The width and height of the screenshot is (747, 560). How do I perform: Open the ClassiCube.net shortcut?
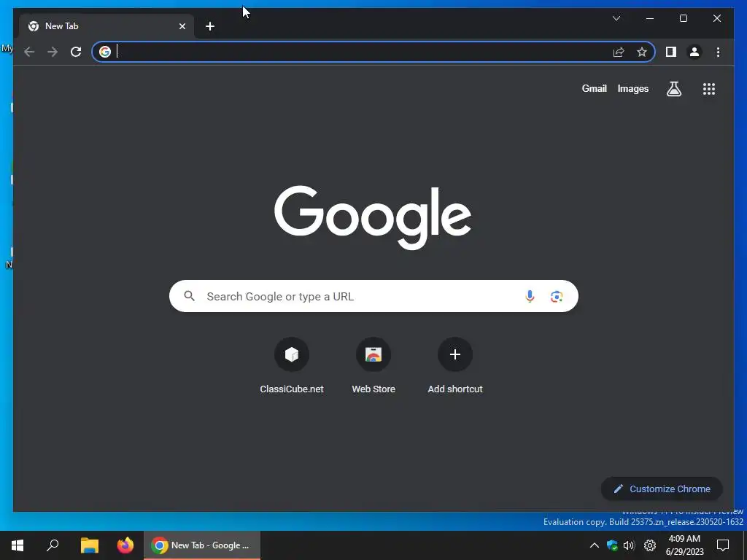(292, 365)
